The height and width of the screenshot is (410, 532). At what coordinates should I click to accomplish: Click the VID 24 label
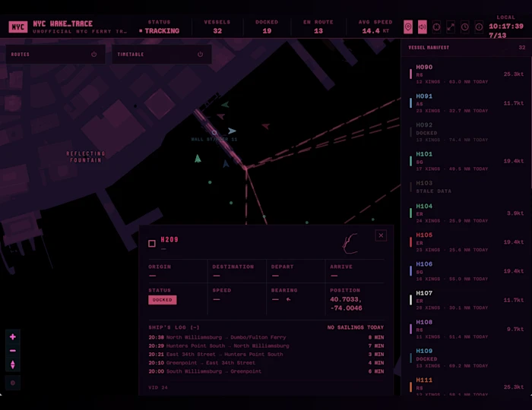(158, 387)
